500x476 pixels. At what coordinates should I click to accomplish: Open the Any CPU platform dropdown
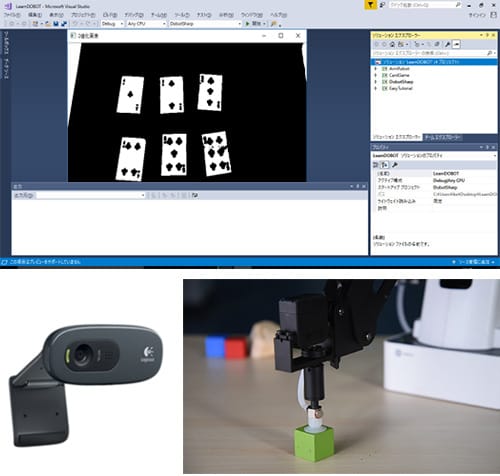pyautogui.click(x=146, y=24)
